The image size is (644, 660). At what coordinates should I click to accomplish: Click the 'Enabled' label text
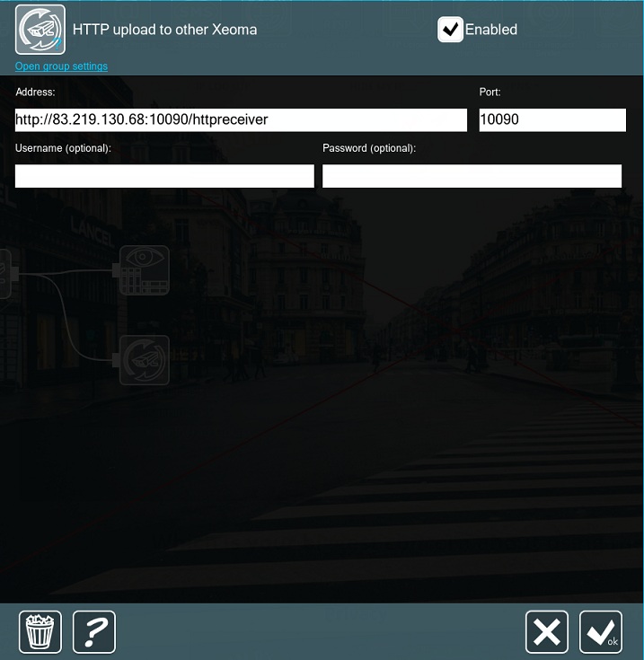pyautogui.click(x=491, y=30)
